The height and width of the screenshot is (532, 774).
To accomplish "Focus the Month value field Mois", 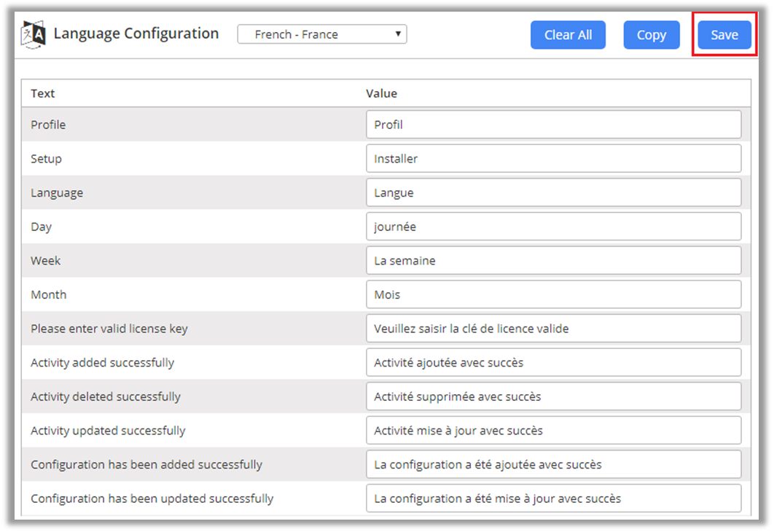I will 553,294.
